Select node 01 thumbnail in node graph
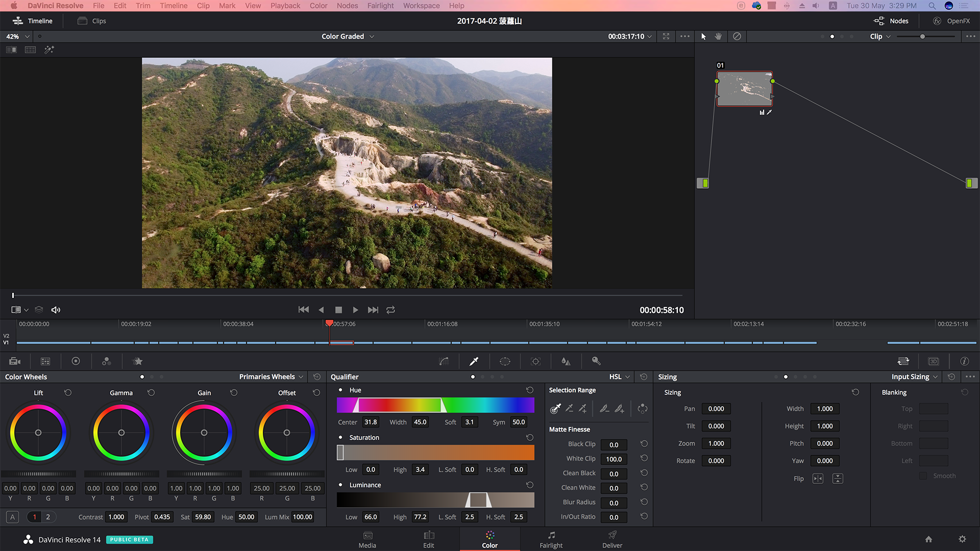Viewport: 980px width, 551px height. pyautogui.click(x=744, y=89)
